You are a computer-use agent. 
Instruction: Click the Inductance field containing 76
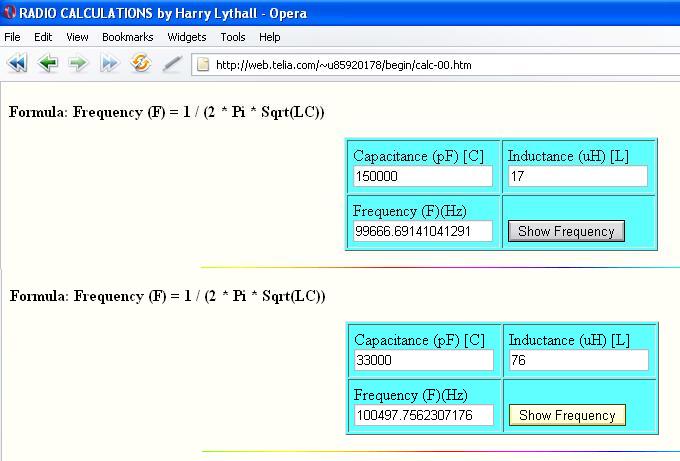click(579, 360)
